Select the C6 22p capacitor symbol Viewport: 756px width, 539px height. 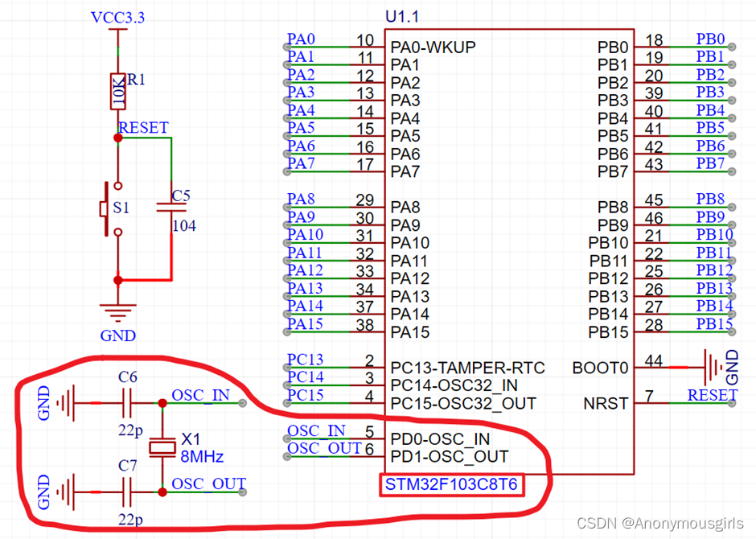point(125,401)
